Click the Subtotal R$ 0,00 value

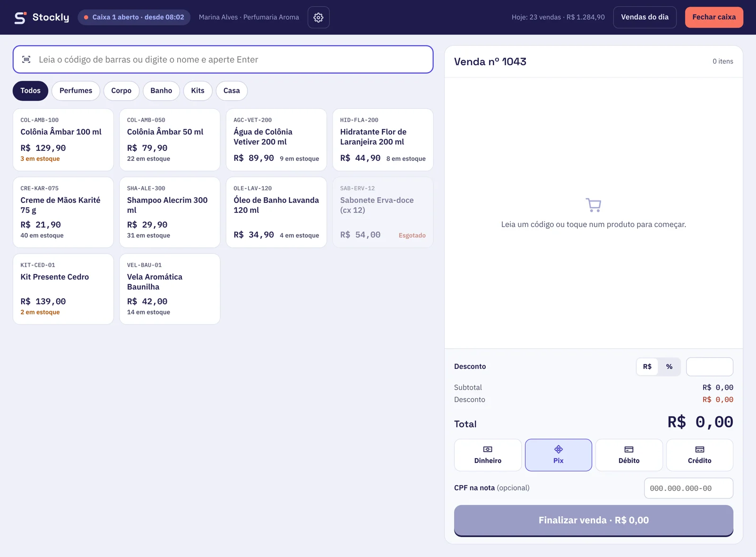[718, 388]
